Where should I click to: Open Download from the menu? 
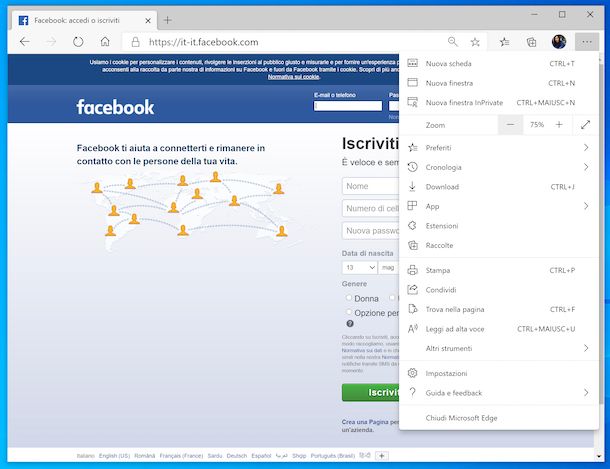pyautogui.click(x=499, y=187)
